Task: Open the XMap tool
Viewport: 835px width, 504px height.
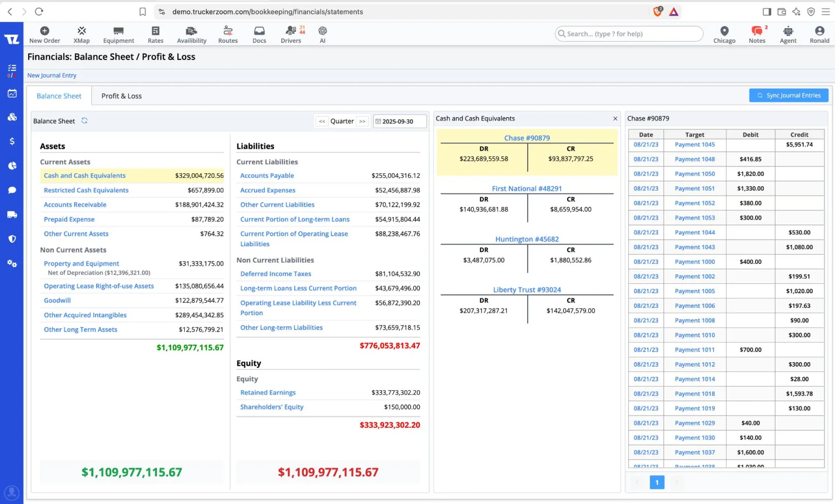Action: [x=81, y=34]
